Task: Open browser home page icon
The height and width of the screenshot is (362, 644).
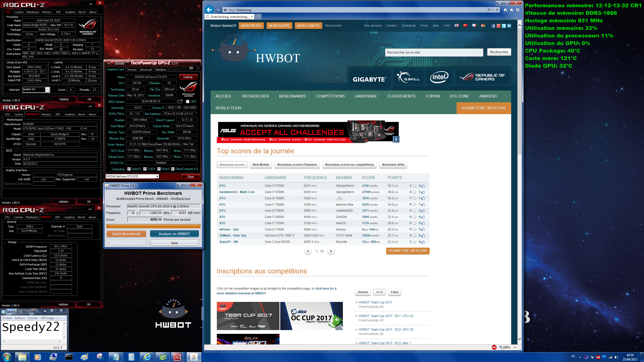Action: [x=505, y=10]
